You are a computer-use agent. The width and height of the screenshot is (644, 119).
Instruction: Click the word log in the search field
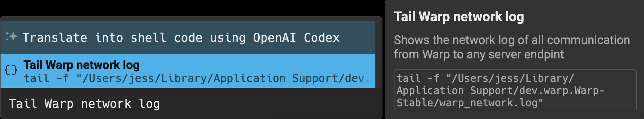click(x=149, y=104)
